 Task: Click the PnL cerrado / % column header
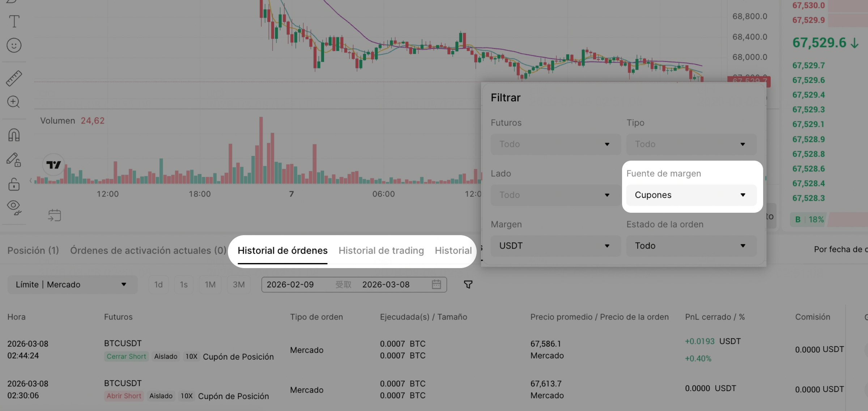(x=715, y=317)
